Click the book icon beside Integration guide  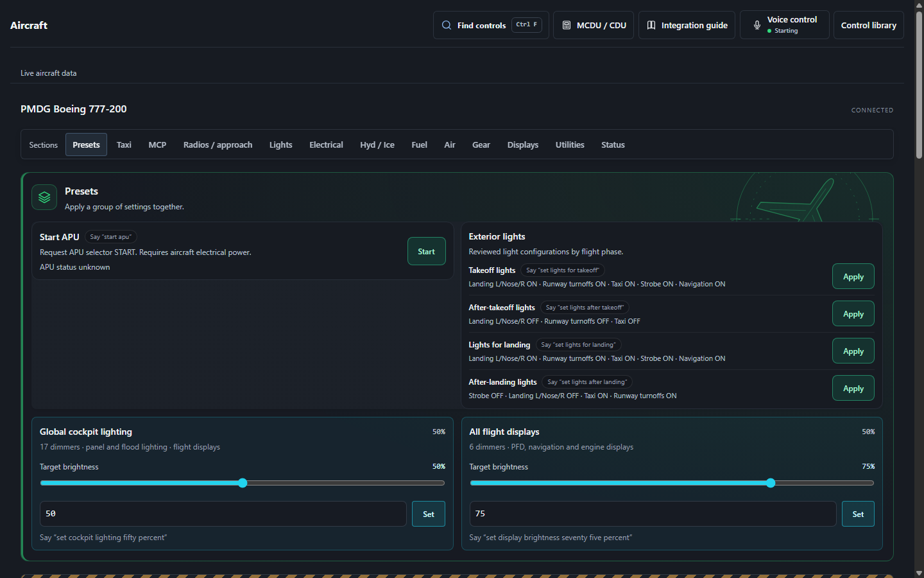(651, 25)
